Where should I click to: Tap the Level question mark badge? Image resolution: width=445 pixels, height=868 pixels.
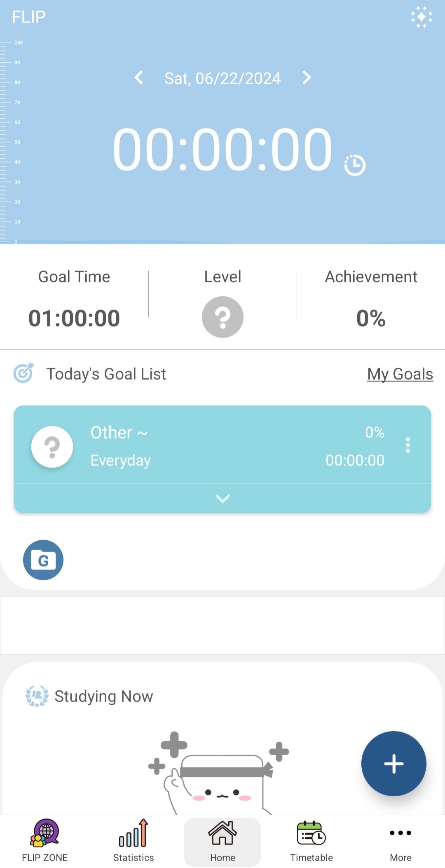point(222,317)
